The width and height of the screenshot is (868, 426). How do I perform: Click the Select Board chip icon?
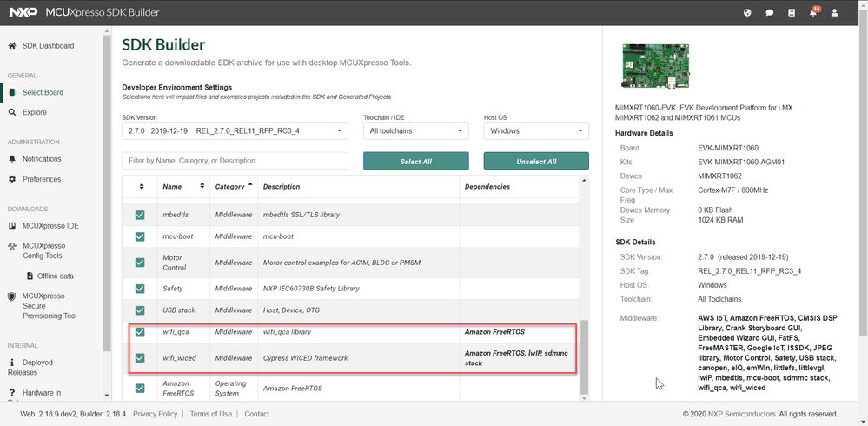tap(12, 92)
